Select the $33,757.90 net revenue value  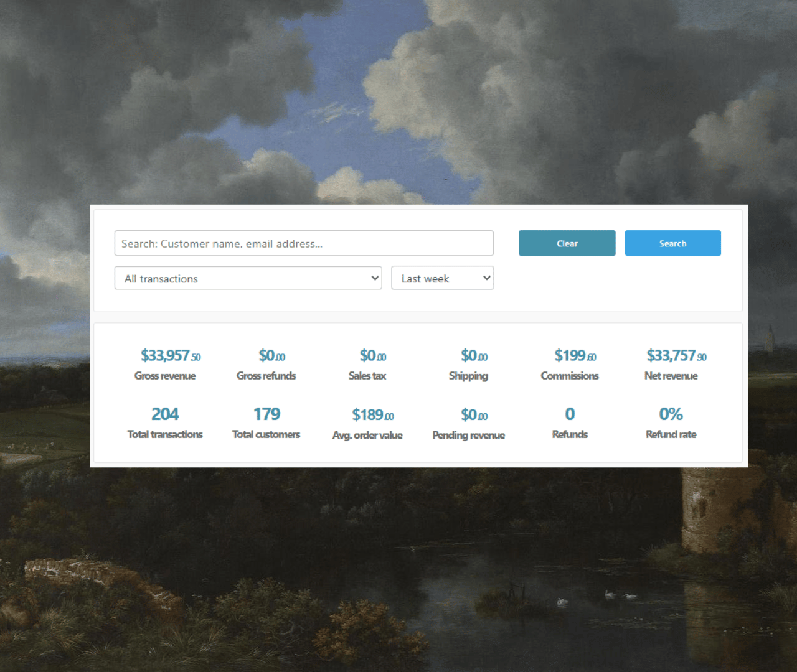(677, 355)
